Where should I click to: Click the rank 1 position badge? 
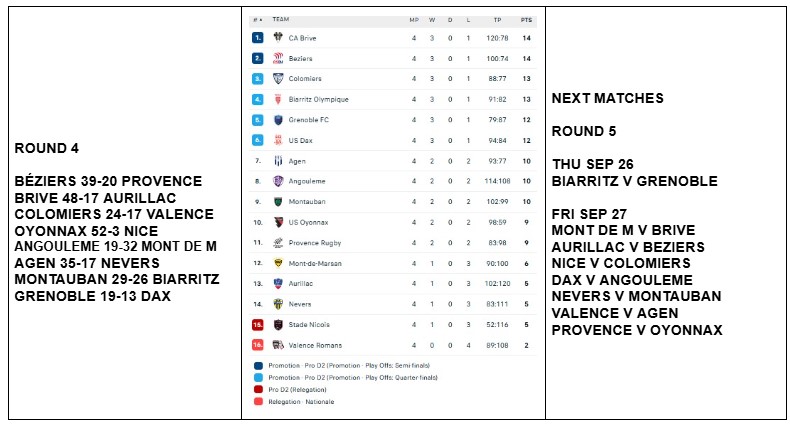pyautogui.click(x=257, y=38)
